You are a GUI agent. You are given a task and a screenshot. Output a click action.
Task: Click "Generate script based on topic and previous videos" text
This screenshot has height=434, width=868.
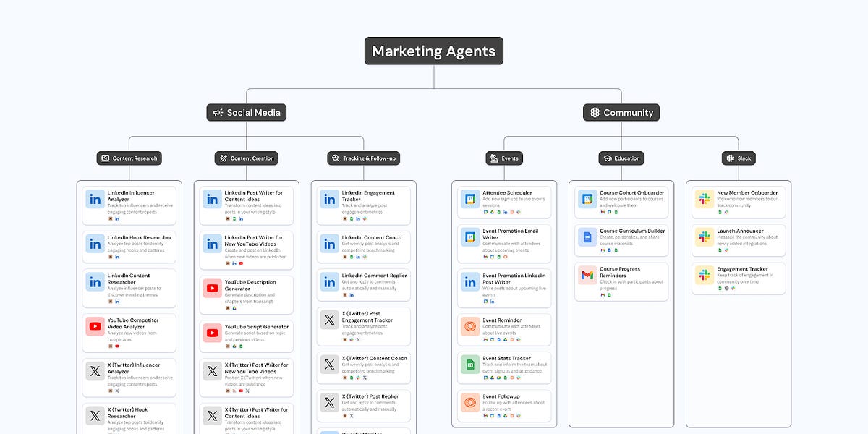tap(255, 336)
